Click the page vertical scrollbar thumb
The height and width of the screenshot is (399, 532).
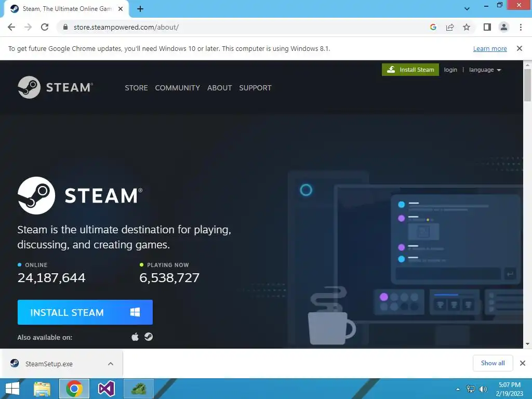[x=527, y=85]
